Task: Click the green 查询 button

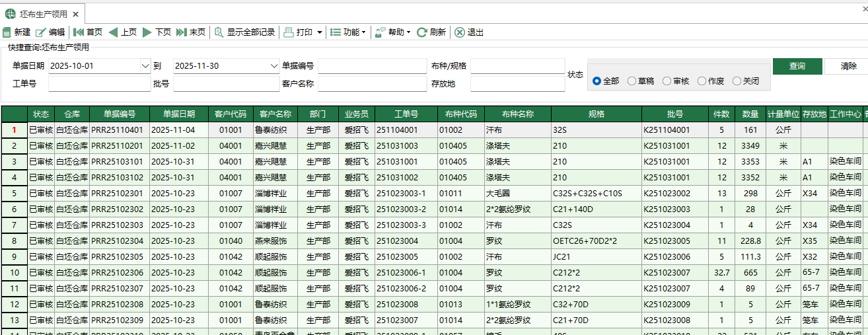Action: (x=797, y=66)
